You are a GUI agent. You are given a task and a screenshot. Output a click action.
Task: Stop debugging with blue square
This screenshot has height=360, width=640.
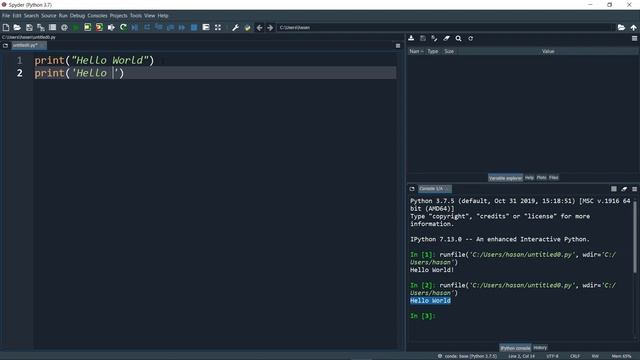pos(194,27)
